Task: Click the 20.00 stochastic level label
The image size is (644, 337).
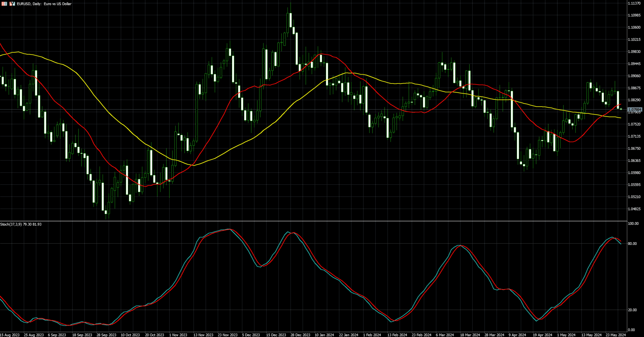Action: 632,310
